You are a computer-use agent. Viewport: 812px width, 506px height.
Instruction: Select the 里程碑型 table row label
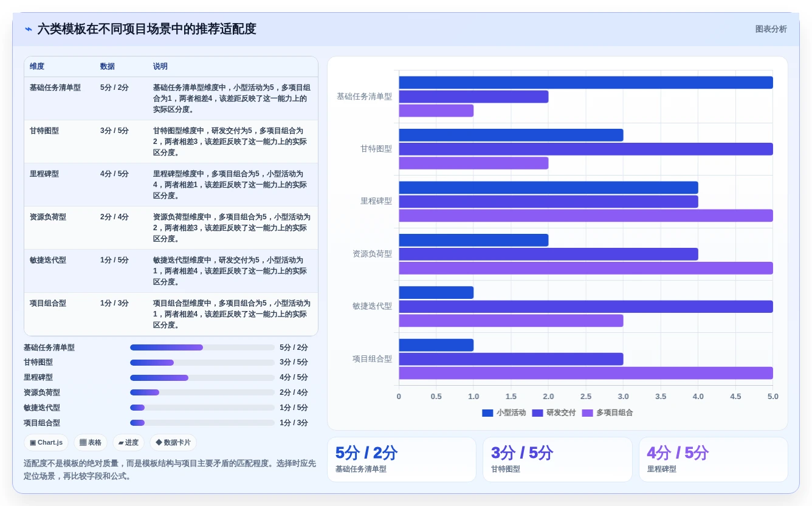[44, 174]
